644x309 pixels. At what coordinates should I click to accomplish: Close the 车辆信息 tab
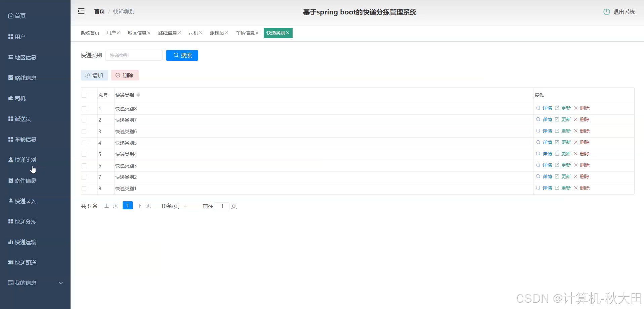[257, 33]
